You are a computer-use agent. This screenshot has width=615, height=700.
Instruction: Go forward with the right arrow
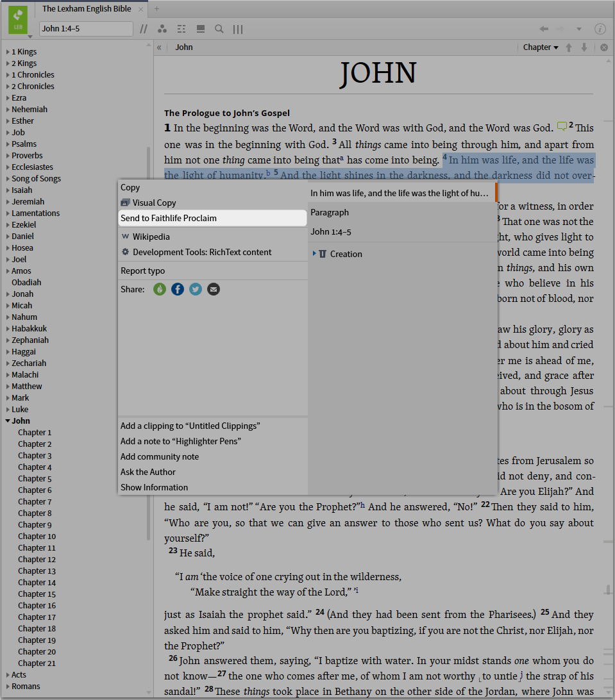pyautogui.click(x=560, y=29)
